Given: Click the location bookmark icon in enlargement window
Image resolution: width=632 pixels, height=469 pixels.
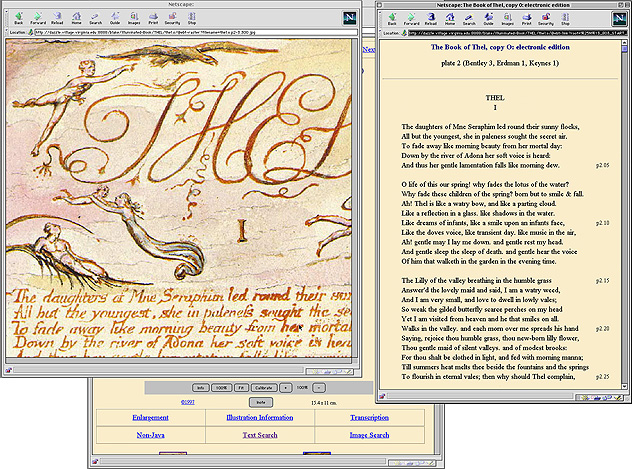Looking at the screenshot, I should pyautogui.click(x=30, y=32).
